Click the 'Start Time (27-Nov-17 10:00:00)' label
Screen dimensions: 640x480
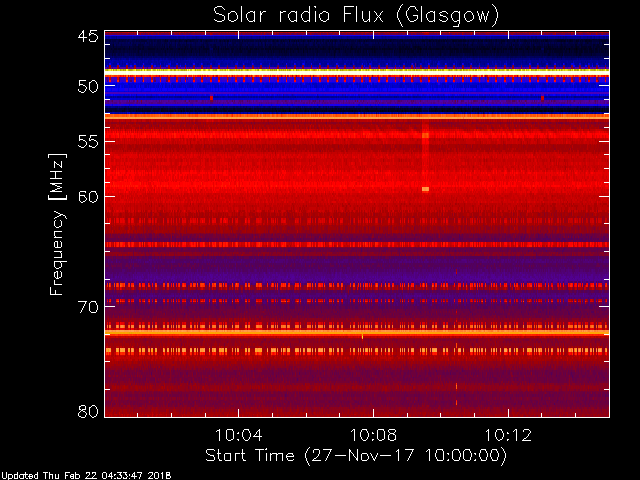(356, 456)
